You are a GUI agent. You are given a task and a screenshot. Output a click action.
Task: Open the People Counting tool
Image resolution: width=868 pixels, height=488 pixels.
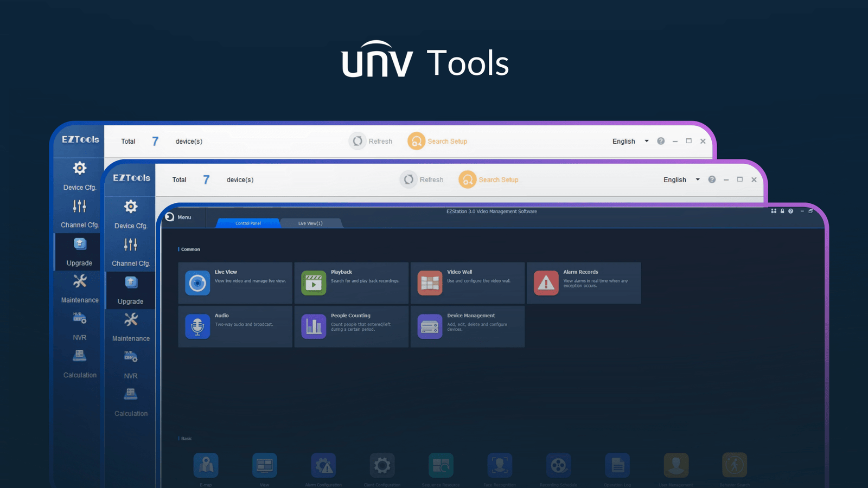tap(352, 326)
